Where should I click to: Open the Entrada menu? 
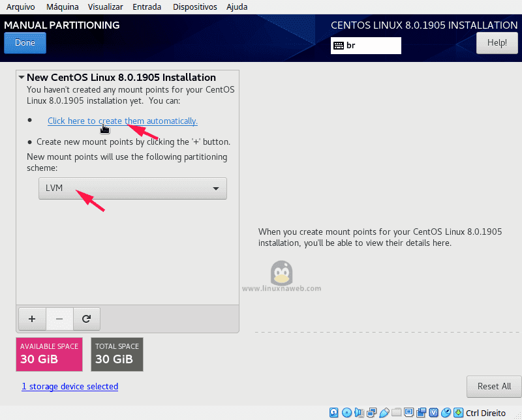pyautogui.click(x=147, y=7)
